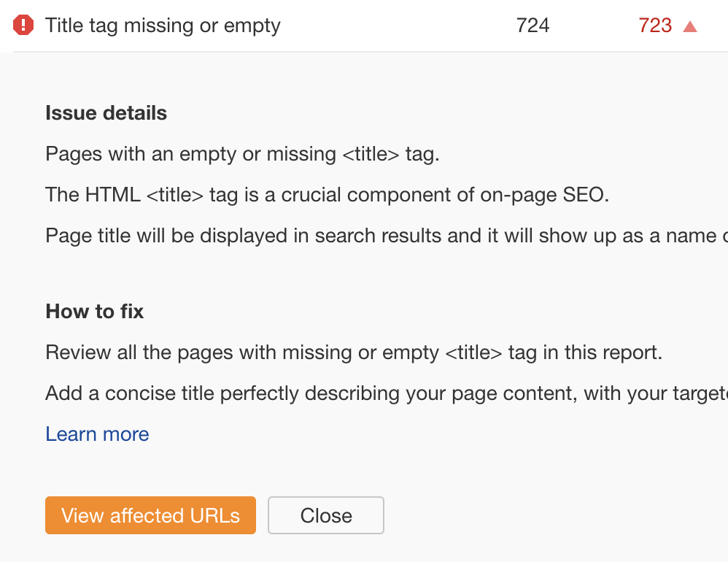This screenshot has height=562, width=728.
Task: Click View affected URLs
Action: point(150,515)
